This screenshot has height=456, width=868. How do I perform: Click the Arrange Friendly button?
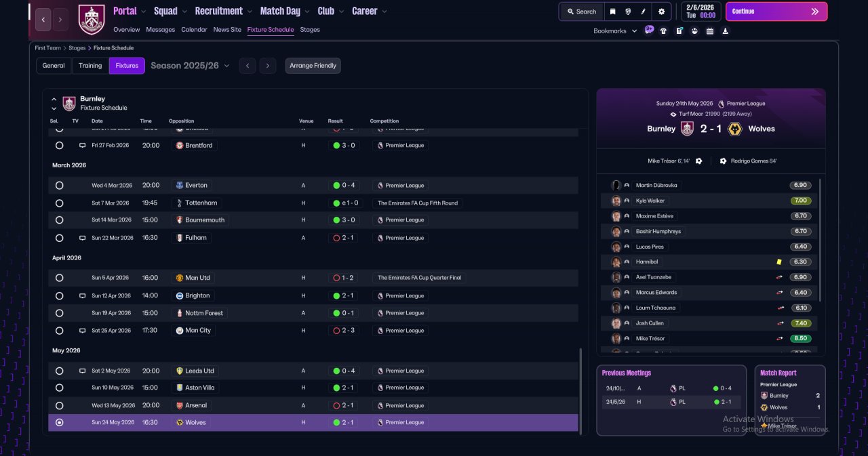[x=313, y=66]
